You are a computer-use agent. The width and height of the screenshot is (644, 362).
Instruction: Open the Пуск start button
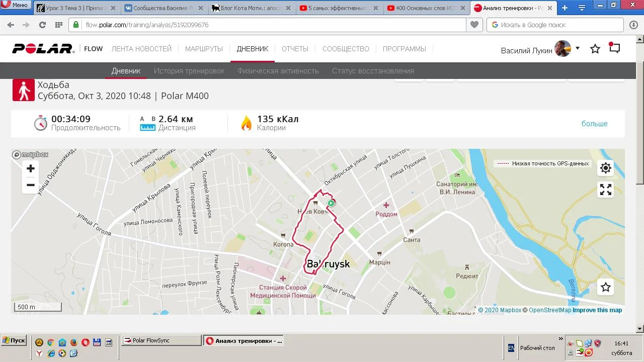[14, 340]
